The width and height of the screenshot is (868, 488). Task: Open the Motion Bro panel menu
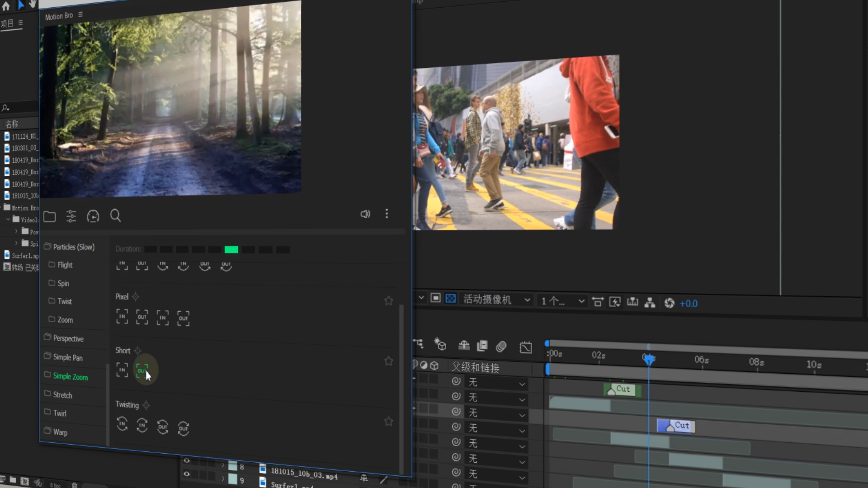click(80, 14)
